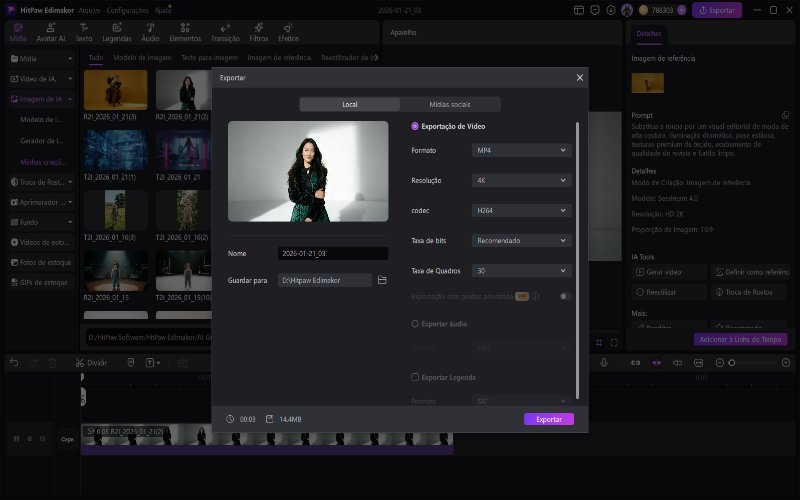The width and height of the screenshot is (800, 500).
Task: Open Minhas criações in sidebar
Action: tap(42, 162)
